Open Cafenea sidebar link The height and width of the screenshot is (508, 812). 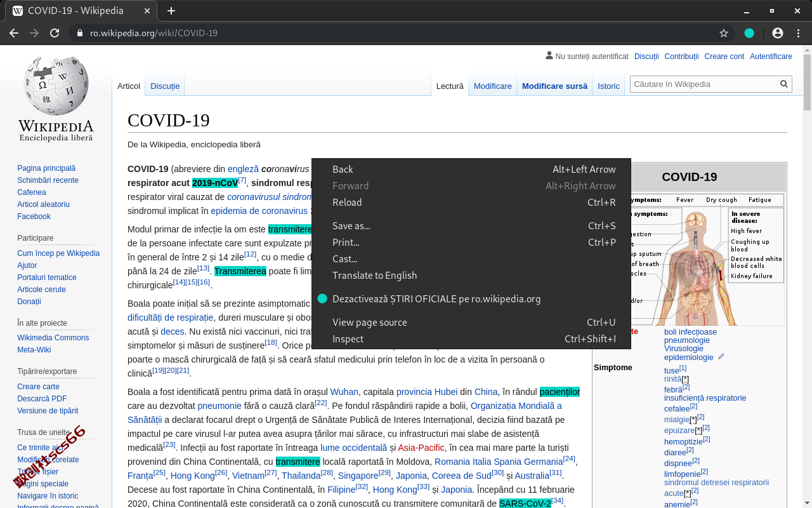coord(32,192)
